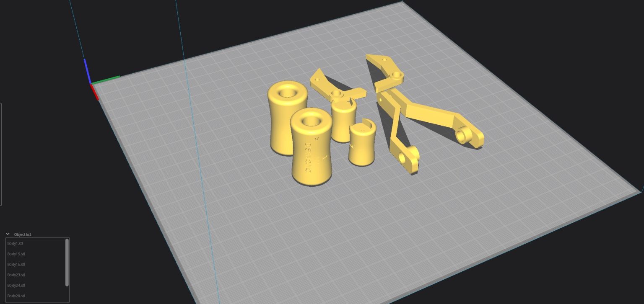Click Body28.stl in the object list
This screenshot has height=304, width=644.
pyautogui.click(x=16, y=296)
